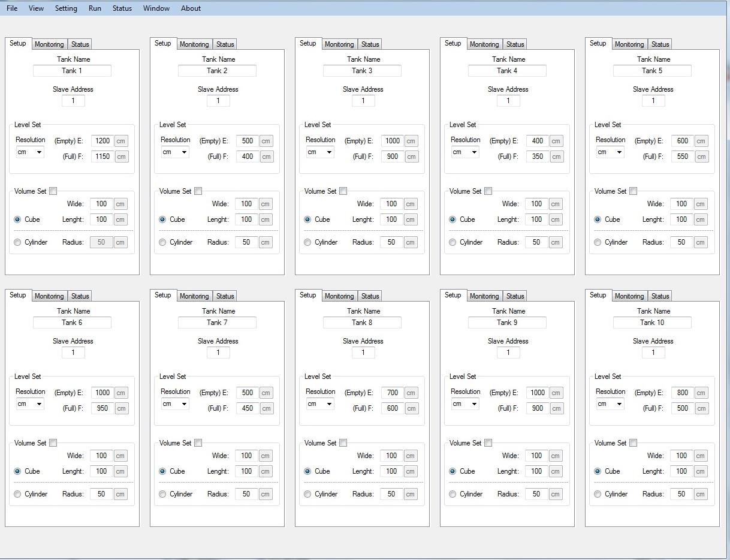730x560 pixels.
Task: Open Tank 8 Resolution unit dropdown
Action: tap(320, 404)
